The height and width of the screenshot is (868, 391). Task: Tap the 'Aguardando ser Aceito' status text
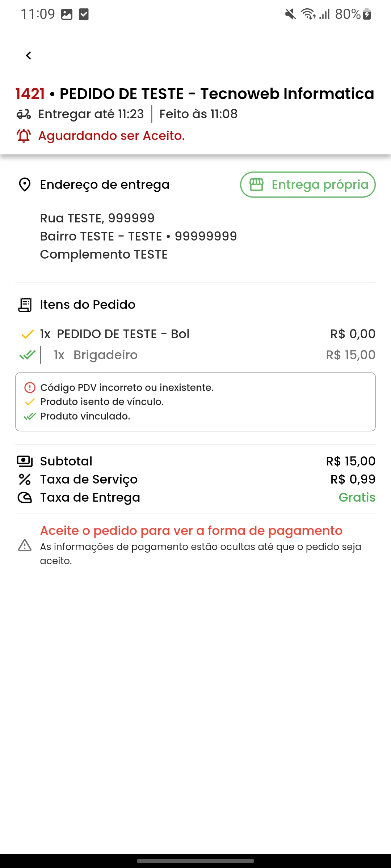pos(112,136)
